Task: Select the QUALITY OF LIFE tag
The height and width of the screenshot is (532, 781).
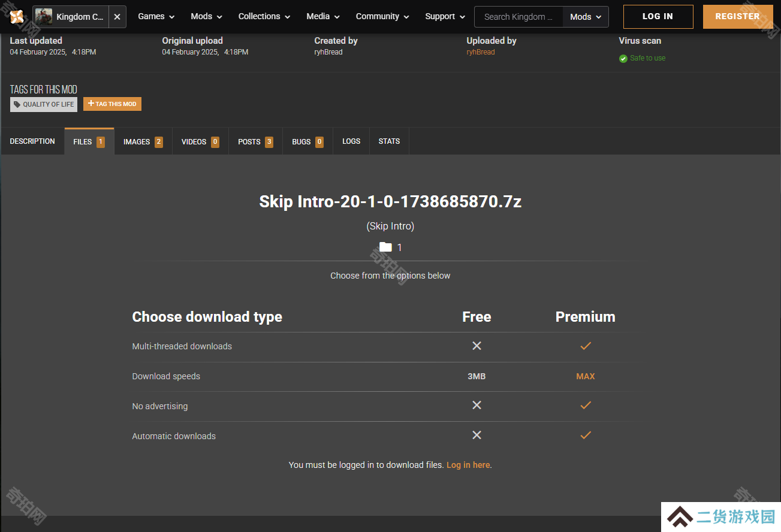Action: [x=44, y=104]
